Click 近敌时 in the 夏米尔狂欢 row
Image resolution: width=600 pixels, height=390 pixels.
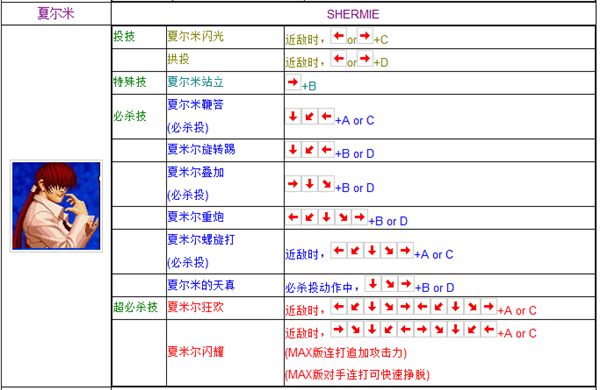pos(302,310)
